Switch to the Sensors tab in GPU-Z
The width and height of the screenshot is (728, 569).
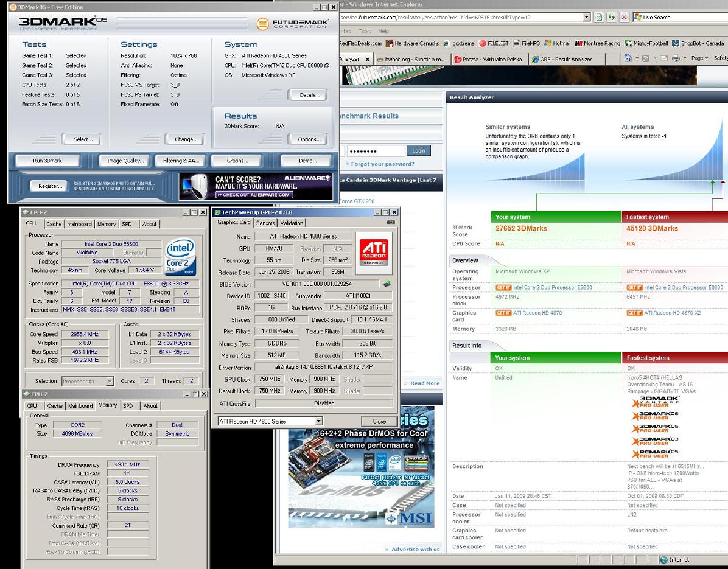point(265,223)
